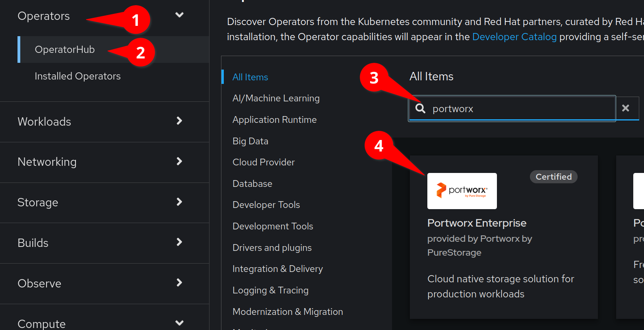Screen dimensions: 644x330
Task: Expand the Builds navigation section
Action: click(x=179, y=242)
